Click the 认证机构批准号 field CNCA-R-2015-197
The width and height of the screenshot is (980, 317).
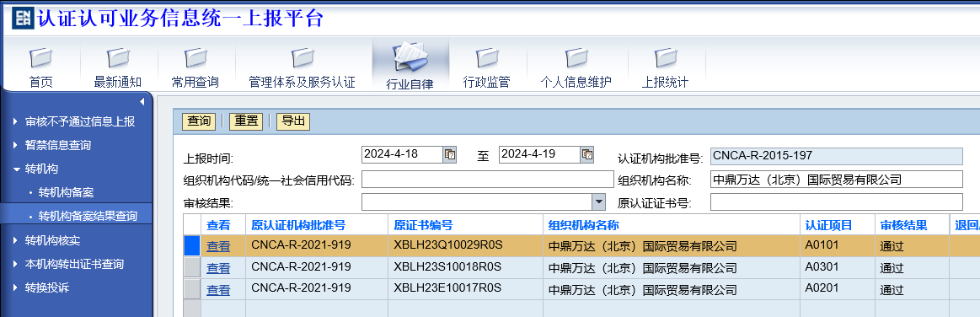[836, 156]
